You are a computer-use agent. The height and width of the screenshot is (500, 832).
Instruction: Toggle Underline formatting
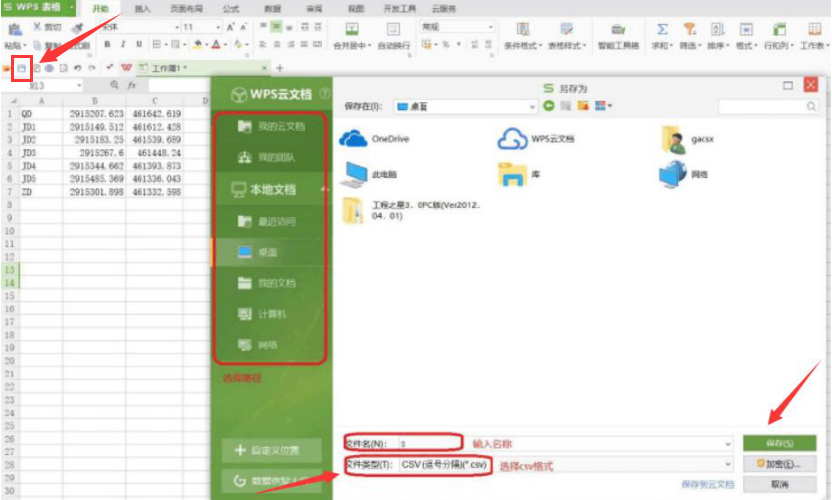pyautogui.click(x=138, y=45)
